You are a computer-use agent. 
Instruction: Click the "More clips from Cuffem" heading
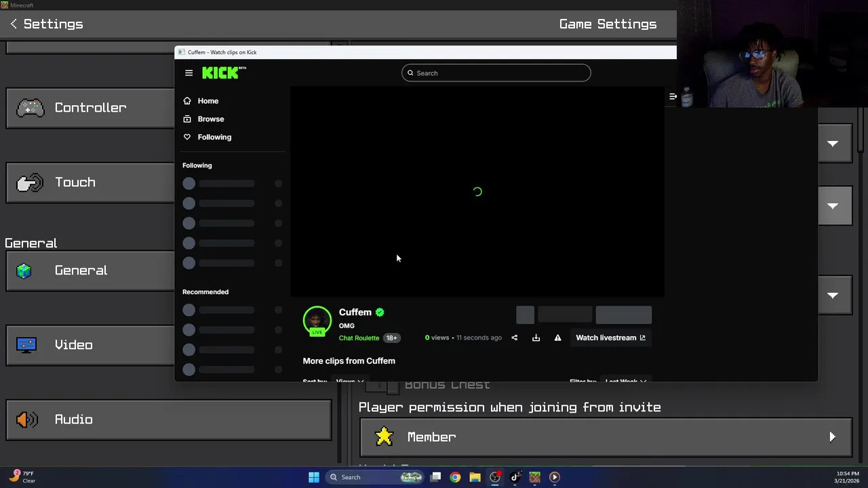349,361
